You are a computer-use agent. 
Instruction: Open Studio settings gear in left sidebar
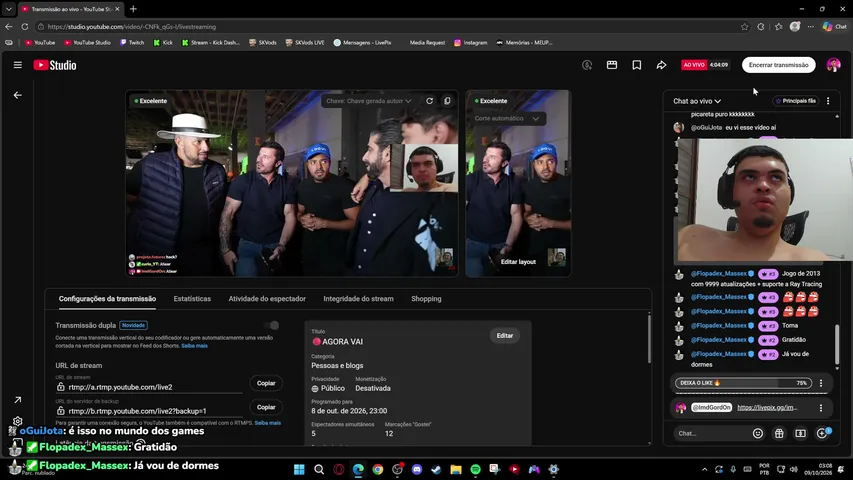click(x=17, y=421)
